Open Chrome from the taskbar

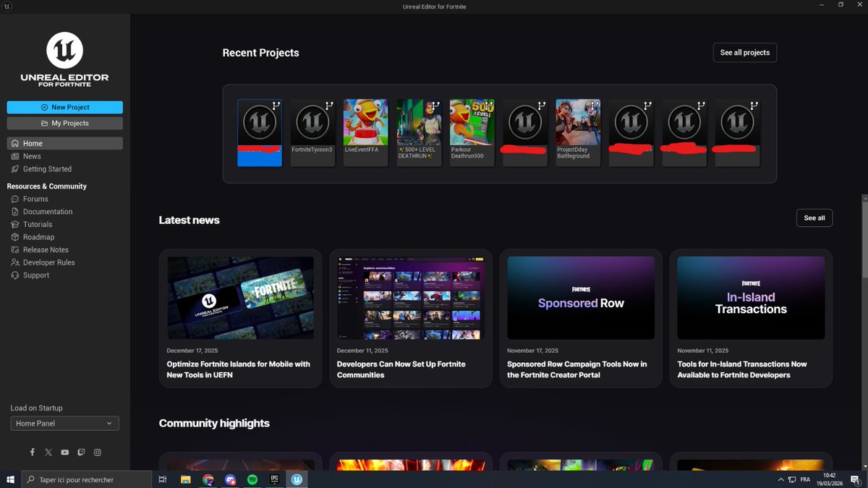(x=208, y=479)
